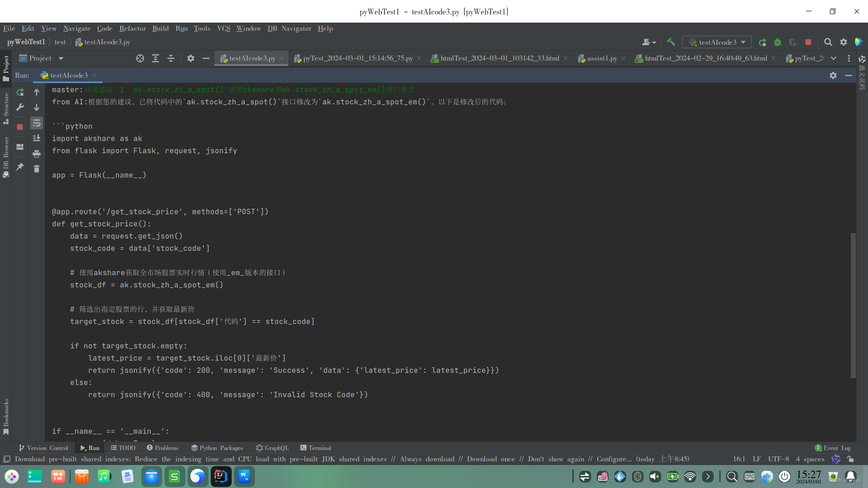This screenshot has height=488, width=868.
Task: Open the testAIcode3 run configuration dropdown
Action: [x=717, y=42]
